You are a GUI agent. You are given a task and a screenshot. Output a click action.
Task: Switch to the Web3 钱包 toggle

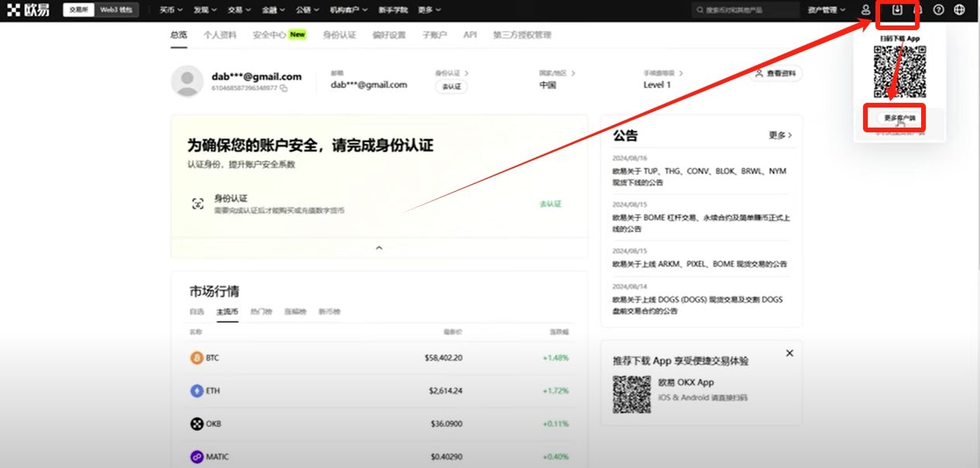pyautogui.click(x=116, y=10)
